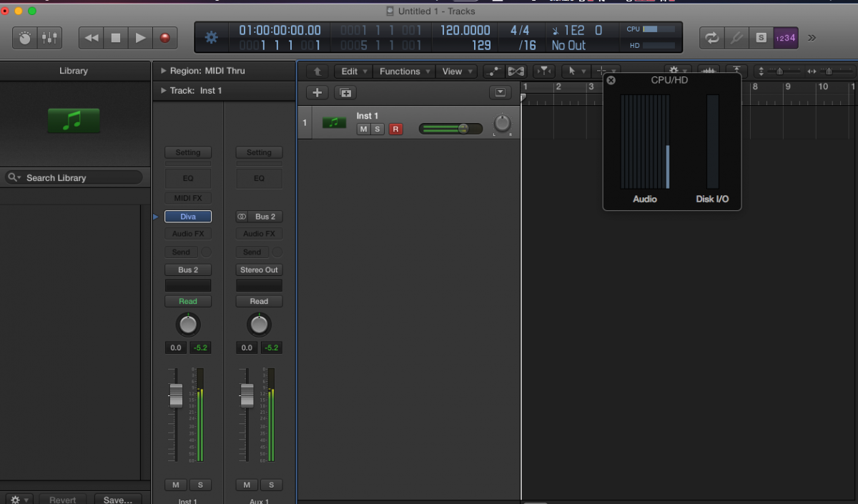Expand the Track: Inst 1 section
The height and width of the screenshot is (504, 858).
163,91
